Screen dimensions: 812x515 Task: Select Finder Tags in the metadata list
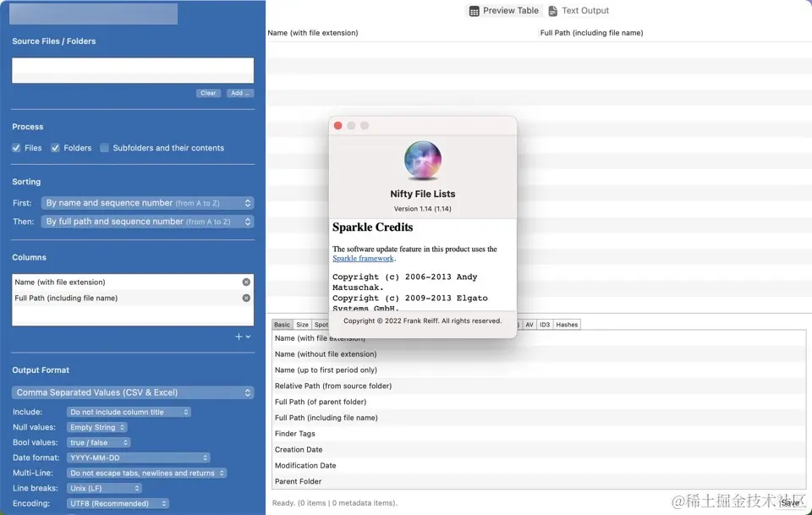[x=539, y=434]
